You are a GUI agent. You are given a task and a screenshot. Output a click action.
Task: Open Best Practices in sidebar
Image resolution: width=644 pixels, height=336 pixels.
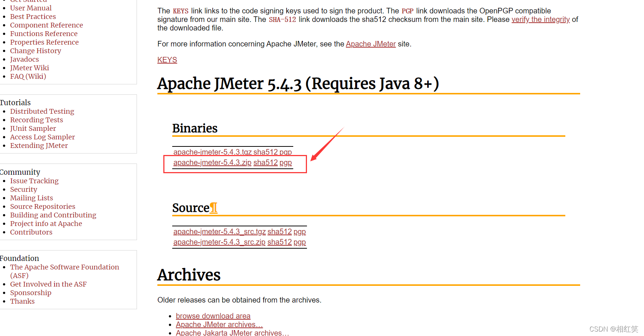[x=33, y=16]
